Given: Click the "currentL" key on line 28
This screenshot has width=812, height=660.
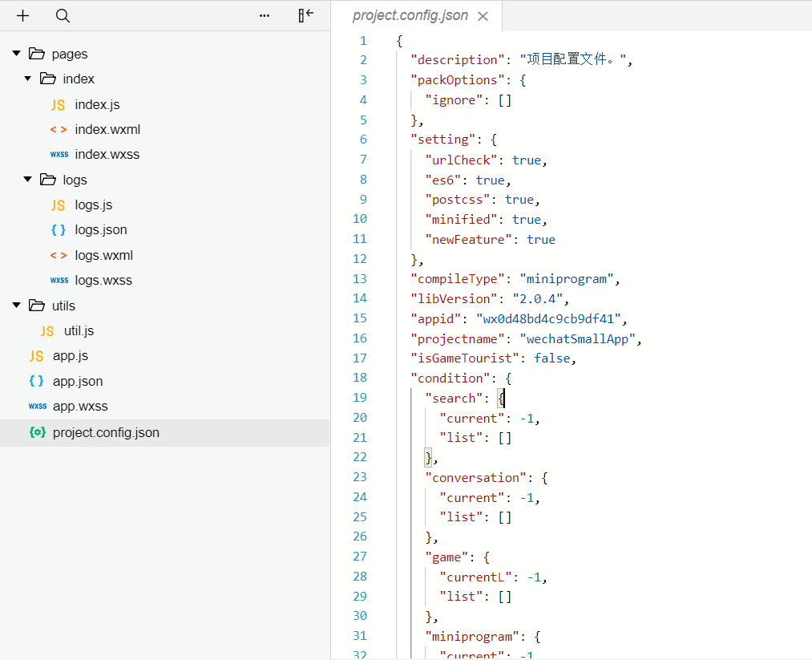Looking at the screenshot, I should coord(475,577).
